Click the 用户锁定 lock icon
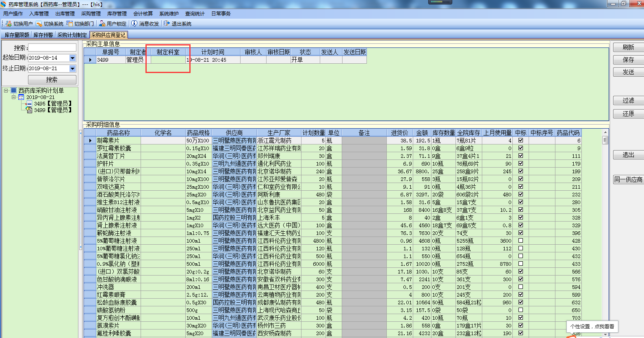The height and width of the screenshot is (338, 644). 102,24
